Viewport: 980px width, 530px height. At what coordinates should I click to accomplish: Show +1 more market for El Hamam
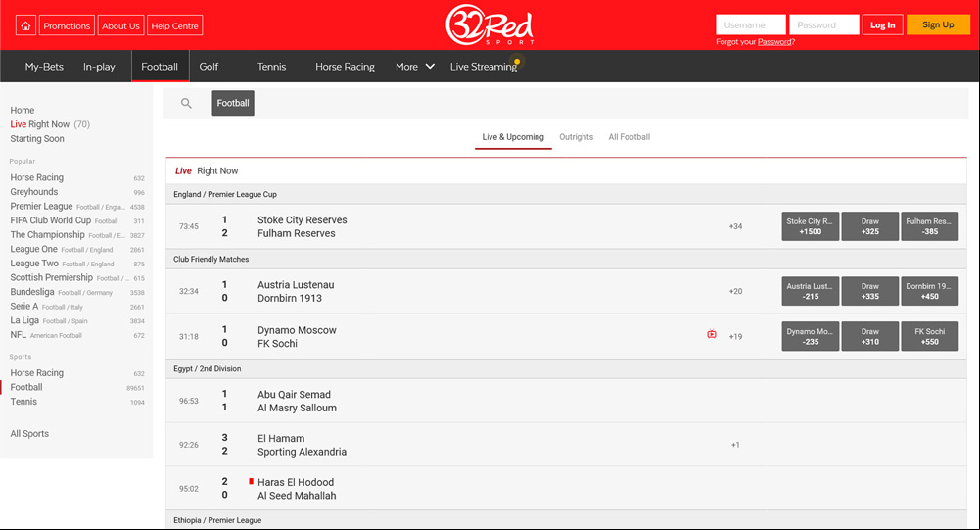pyautogui.click(x=735, y=445)
